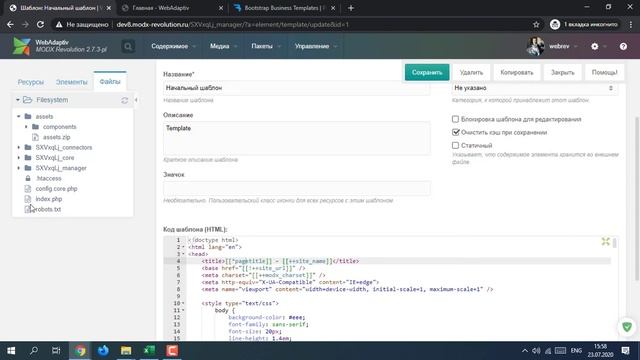The image size is (640, 360).
Task: Open Firefox from the taskbar
Action: (x=103, y=351)
